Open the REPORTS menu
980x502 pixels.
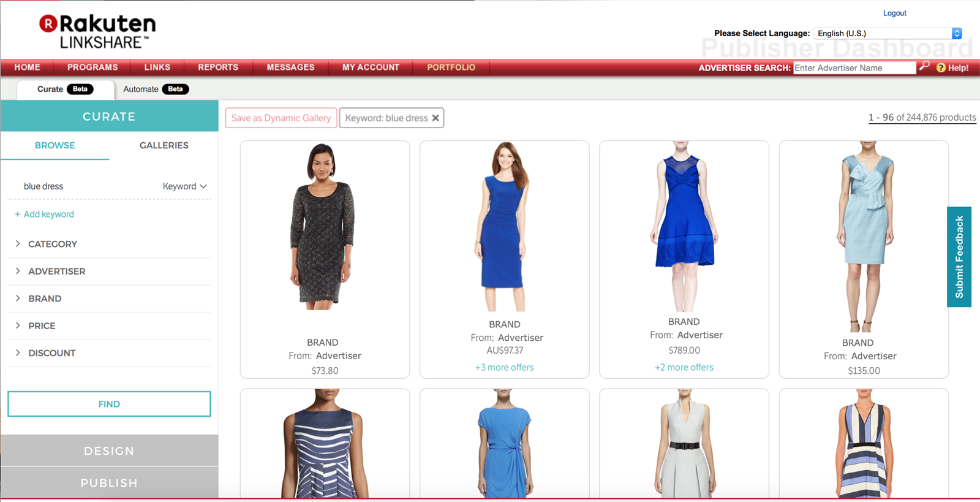[x=218, y=67]
